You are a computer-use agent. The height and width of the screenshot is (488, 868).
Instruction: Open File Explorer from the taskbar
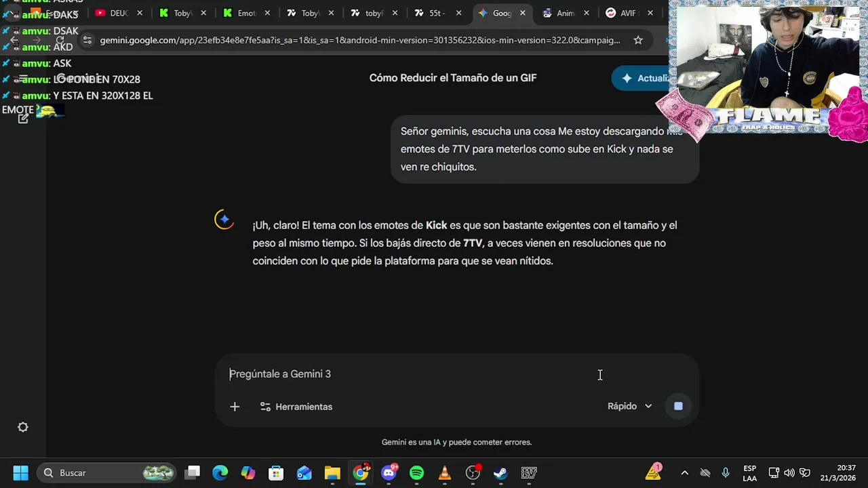pos(332,472)
